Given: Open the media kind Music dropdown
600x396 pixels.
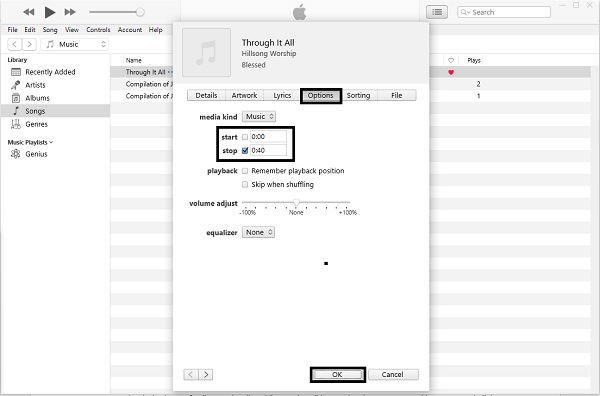Looking at the screenshot, I should pyautogui.click(x=259, y=117).
